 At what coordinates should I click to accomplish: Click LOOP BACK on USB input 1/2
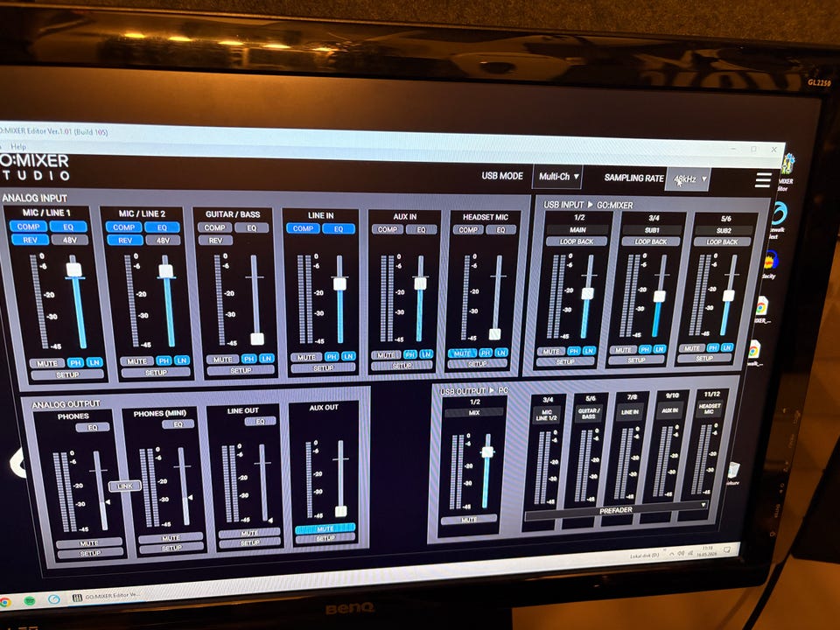tap(577, 241)
